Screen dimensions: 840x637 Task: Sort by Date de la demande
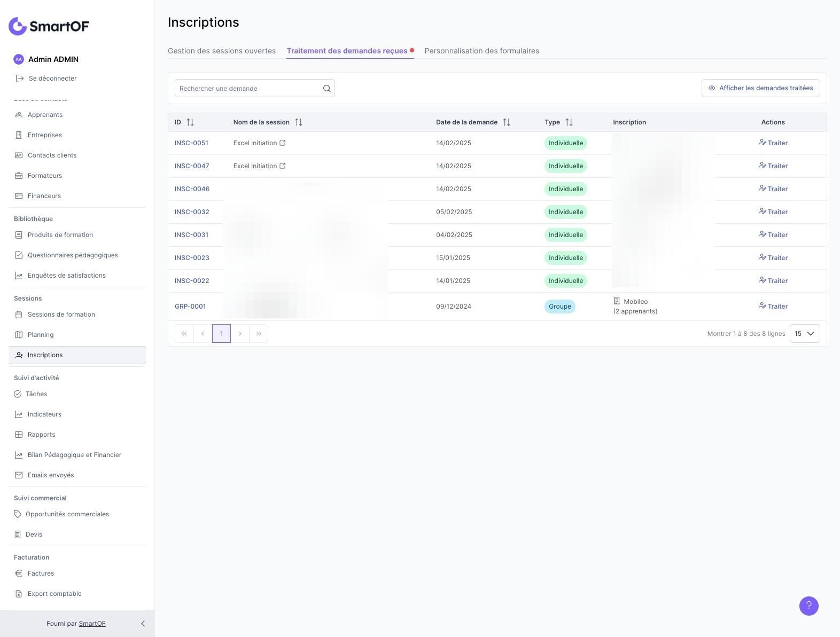[x=507, y=122]
